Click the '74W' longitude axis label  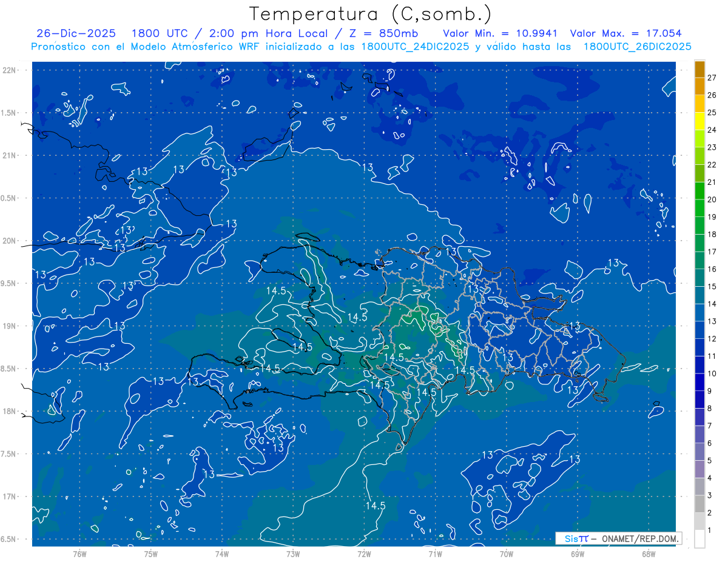click(x=222, y=554)
